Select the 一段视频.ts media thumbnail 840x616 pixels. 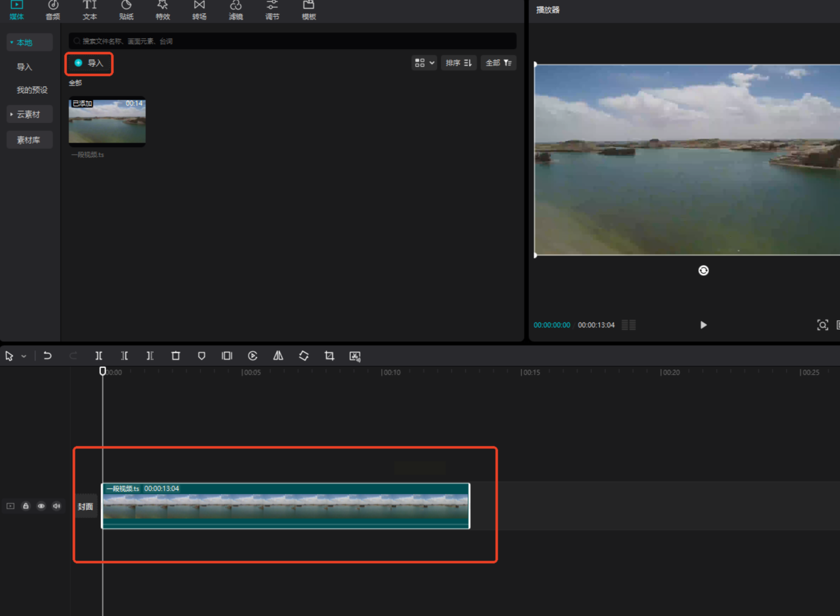[107, 121]
